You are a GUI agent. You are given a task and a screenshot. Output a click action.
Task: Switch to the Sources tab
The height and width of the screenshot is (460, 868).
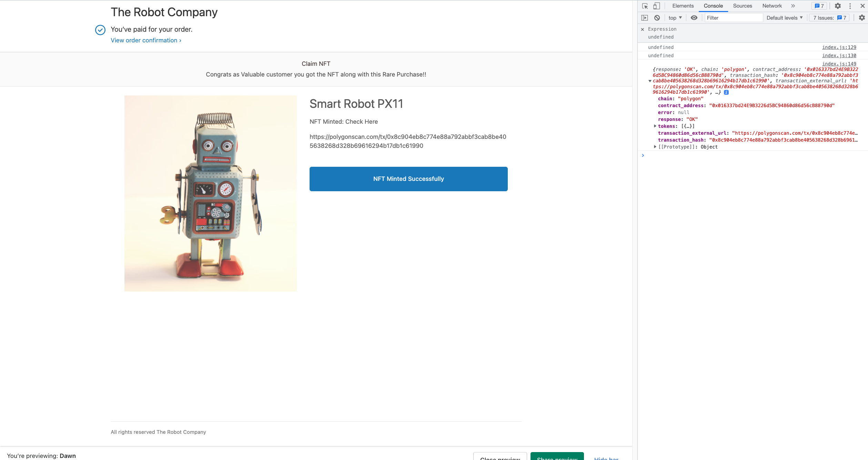coord(743,6)
